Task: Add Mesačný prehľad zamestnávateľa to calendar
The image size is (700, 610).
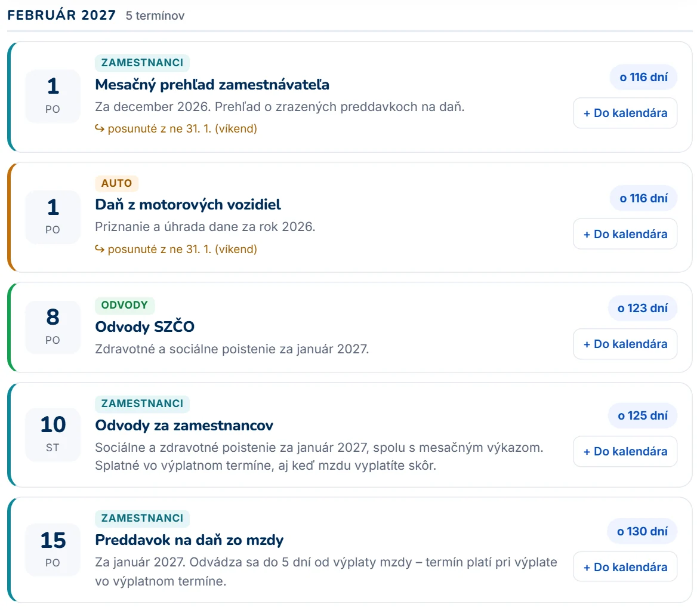Action: click(625, 113)
